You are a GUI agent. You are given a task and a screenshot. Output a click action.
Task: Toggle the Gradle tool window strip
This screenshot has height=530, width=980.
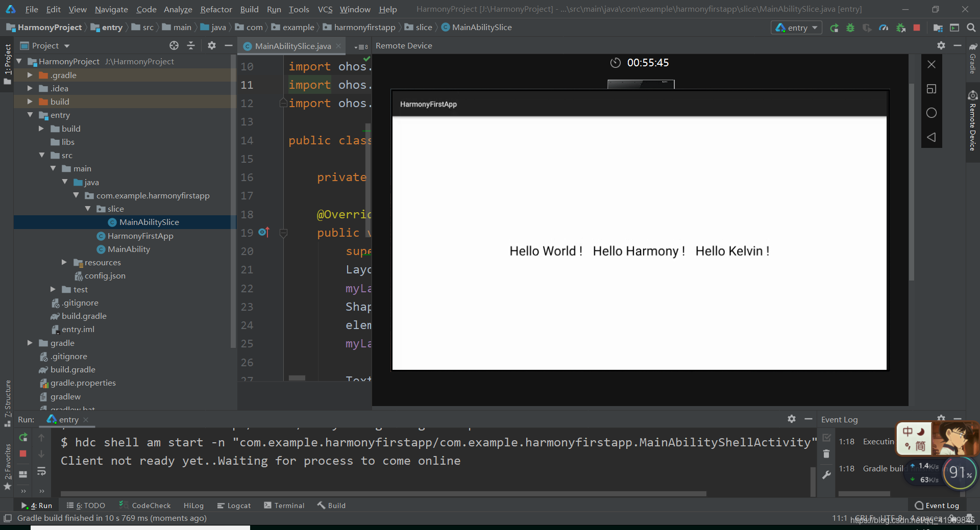coord(973,59)
